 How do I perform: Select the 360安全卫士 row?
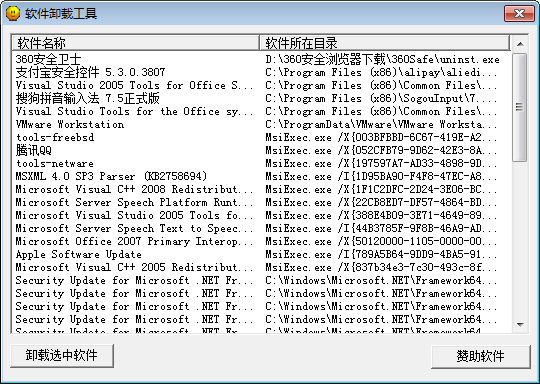[48, 60]
